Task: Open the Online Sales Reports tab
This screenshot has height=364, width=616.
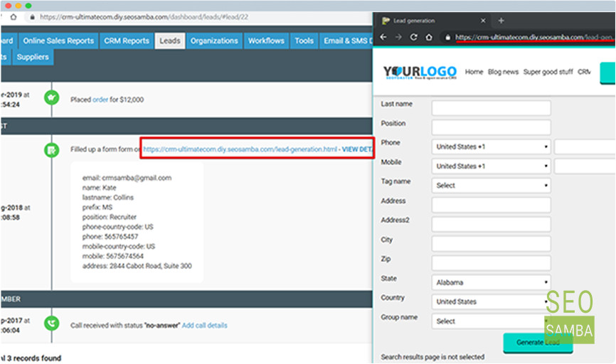Action: [58, 41]
